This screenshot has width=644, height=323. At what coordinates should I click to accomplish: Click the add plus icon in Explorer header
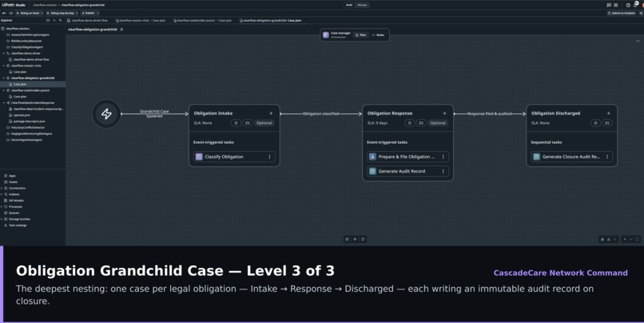coord(54,20)
